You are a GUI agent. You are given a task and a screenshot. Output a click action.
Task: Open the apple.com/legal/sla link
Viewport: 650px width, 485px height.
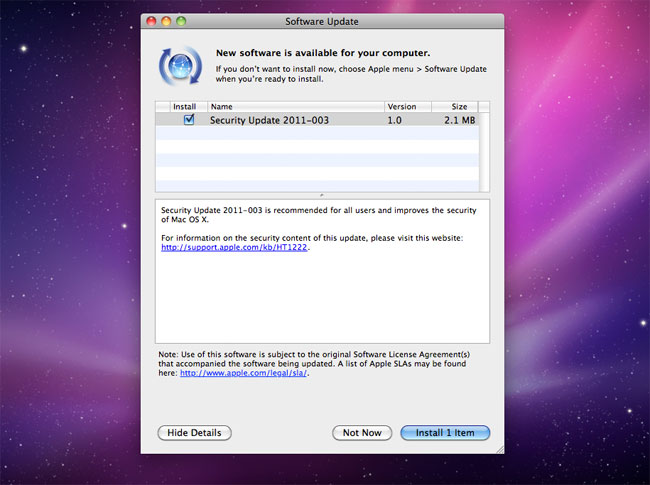click(226, 373)
